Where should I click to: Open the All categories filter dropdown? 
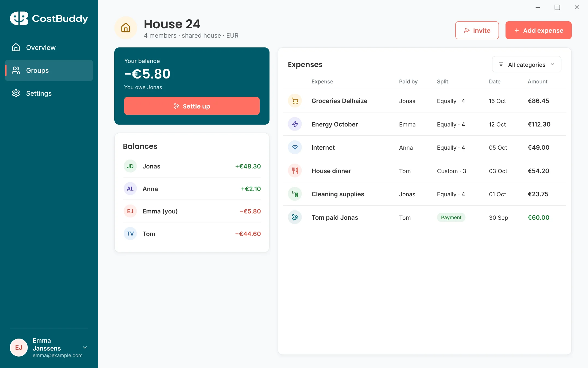click(526, 64)
